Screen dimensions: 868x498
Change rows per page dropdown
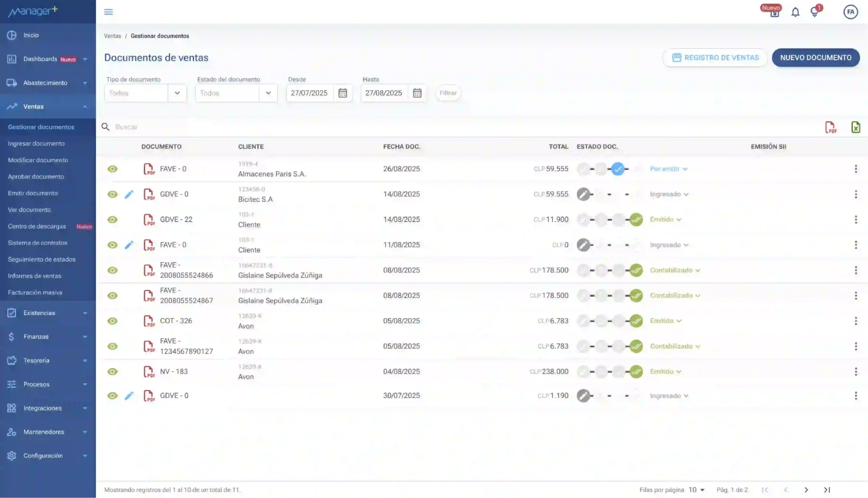click(x=696, y=490)
